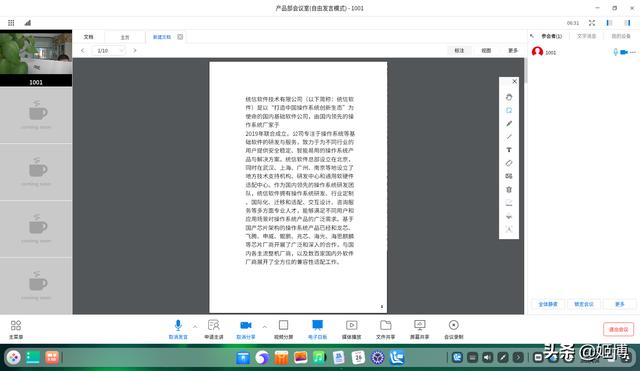Click participant 1001 avatar
The height and width of the screenshot is (371, 640).
tap(537, 52)
